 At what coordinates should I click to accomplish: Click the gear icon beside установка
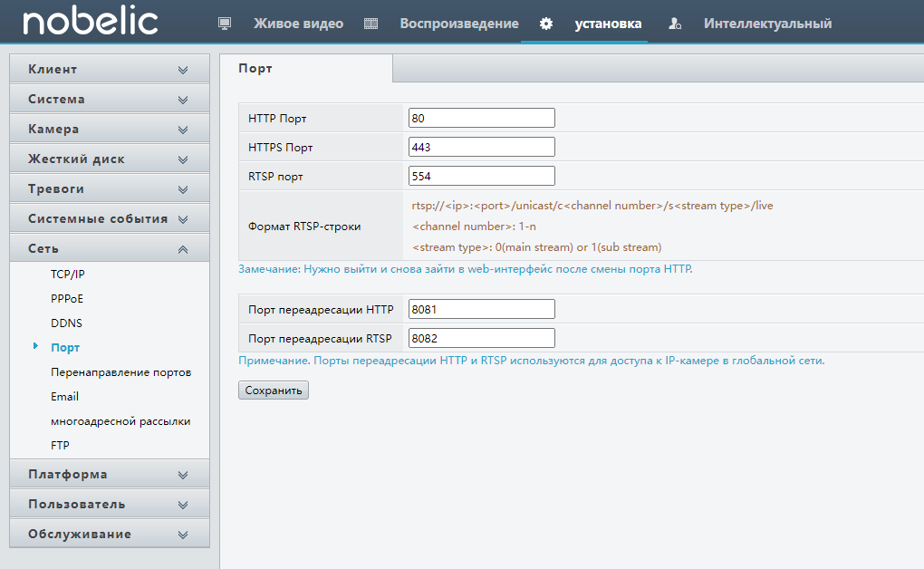point(546,24)
